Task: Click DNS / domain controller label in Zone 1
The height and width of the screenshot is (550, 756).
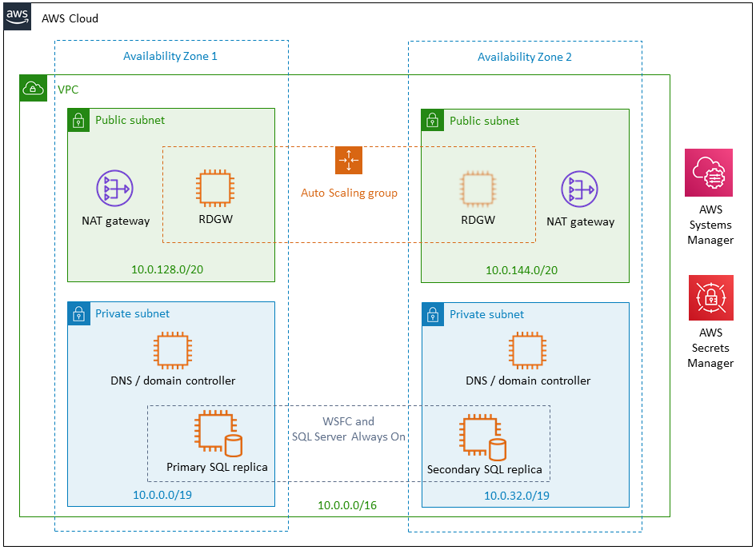Action: point(173,381)
